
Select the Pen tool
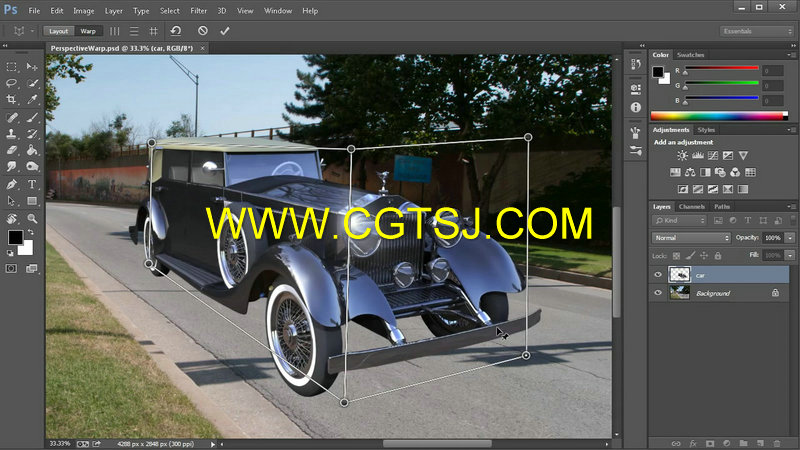point(11,184)
